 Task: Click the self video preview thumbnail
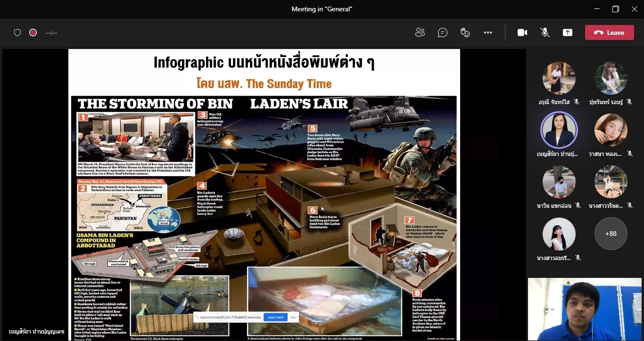[x=585, y=309]
